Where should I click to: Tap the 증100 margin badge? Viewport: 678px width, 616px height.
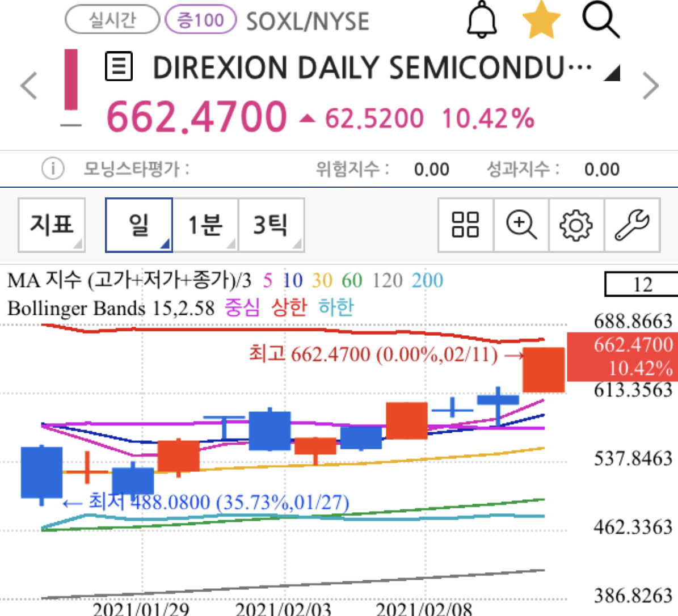(x=200, y=20)
